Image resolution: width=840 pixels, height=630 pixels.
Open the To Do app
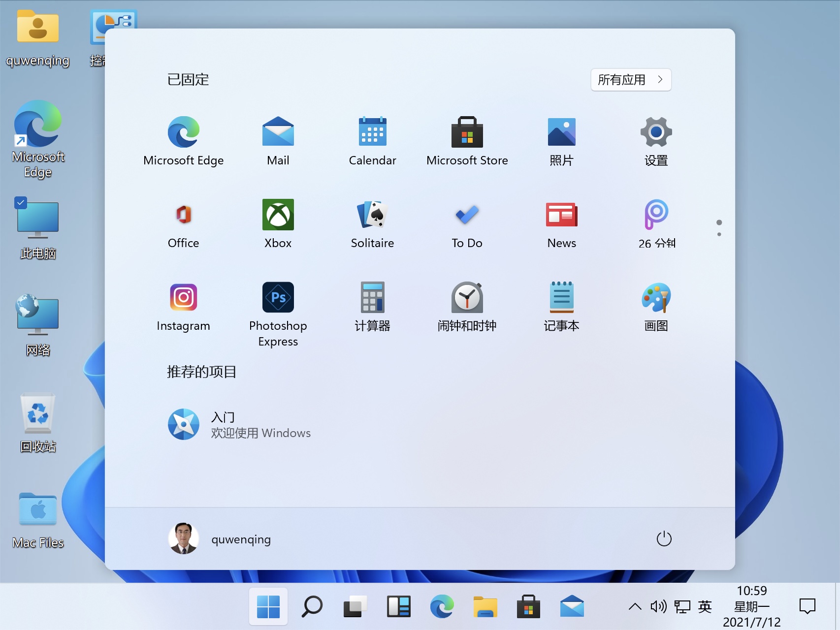467,224
